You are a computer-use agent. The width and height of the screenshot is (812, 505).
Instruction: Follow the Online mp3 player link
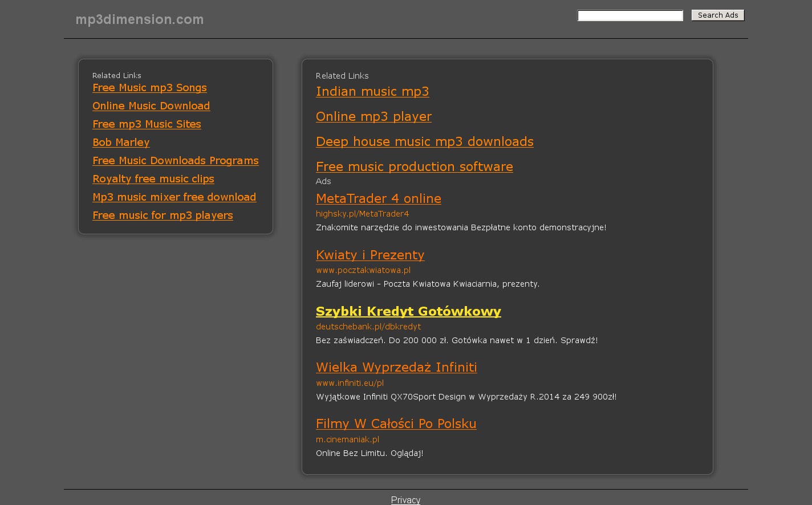pos(373,116)
